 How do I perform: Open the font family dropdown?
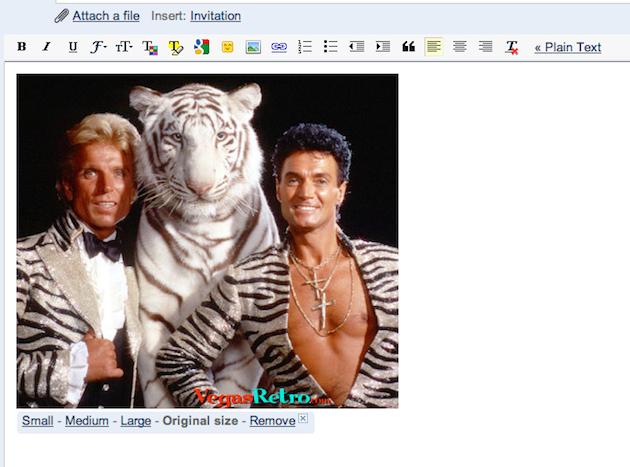pyautogui.click(x=98, y=47)
